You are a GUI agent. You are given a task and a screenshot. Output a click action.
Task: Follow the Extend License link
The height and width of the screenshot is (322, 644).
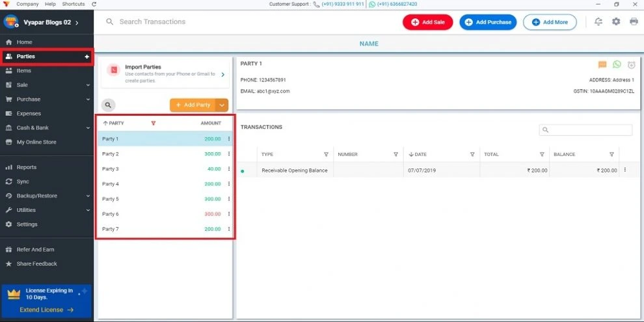(x=46, y=310)
